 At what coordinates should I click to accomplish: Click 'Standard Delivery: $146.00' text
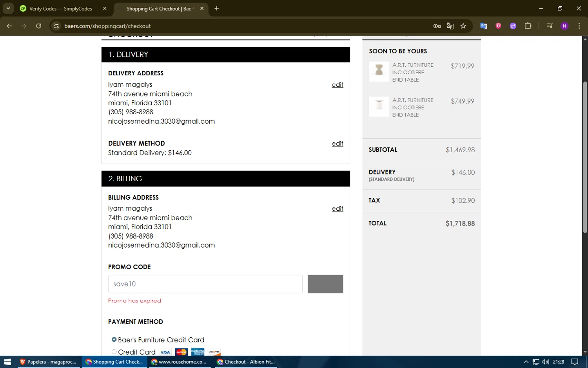coord(150,153)
